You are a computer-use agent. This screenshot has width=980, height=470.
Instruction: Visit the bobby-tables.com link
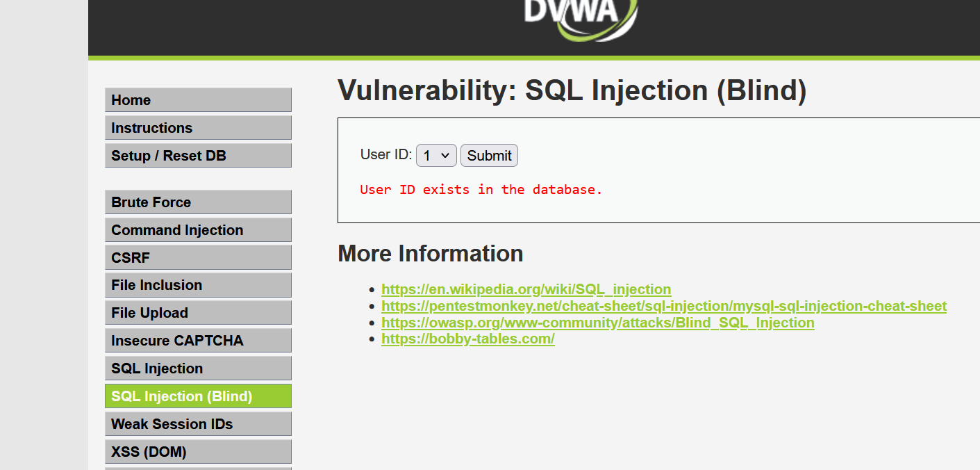pos(468,339)
